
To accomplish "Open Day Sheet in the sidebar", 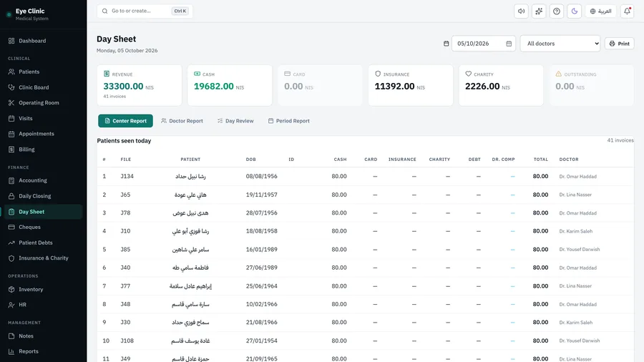I will tap(43, 212).
